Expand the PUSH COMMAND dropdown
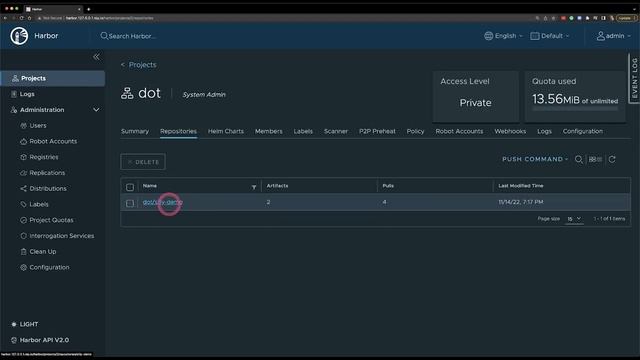The height and width of the screenshot is (360, 640). tap(535, 159)
